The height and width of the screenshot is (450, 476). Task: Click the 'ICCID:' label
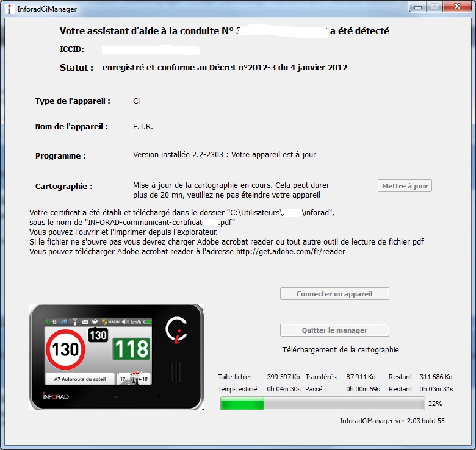(71, 49)
